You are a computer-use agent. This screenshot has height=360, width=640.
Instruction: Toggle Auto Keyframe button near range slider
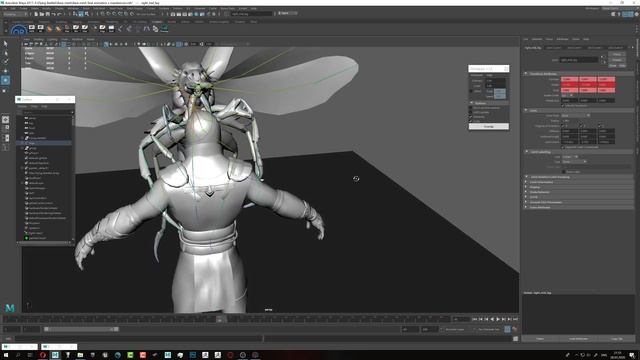pyautogui.click(x=507, y=329)
